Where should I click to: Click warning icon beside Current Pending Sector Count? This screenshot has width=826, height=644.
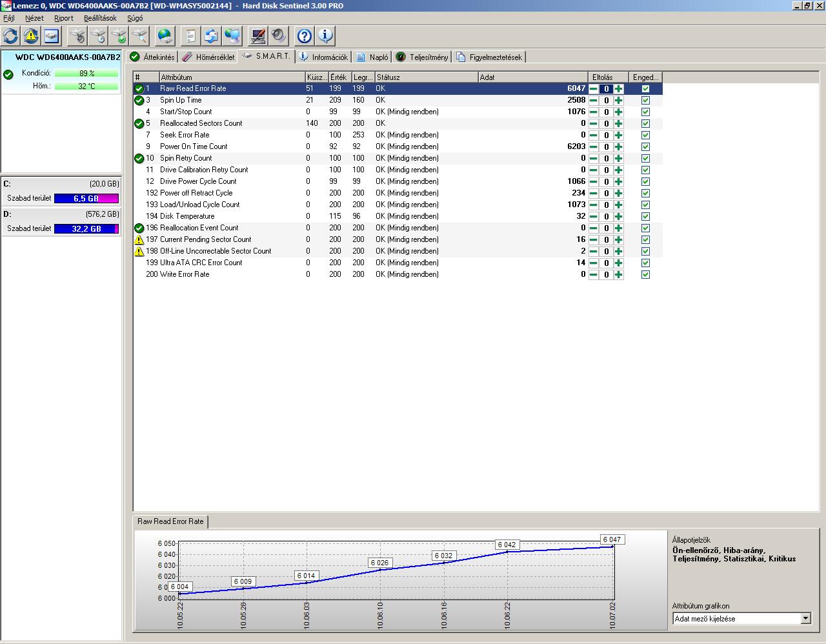[139, 239]
